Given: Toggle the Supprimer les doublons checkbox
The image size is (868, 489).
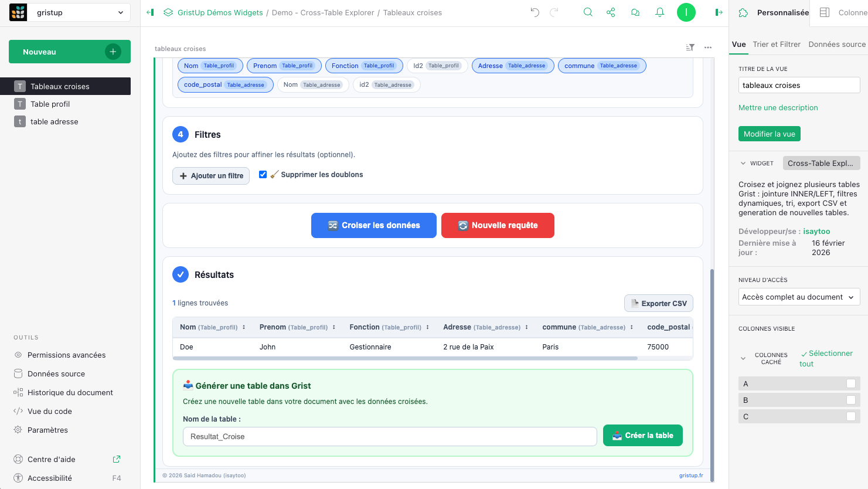Looking at the screenshot, I should click(x=263, y=175).
